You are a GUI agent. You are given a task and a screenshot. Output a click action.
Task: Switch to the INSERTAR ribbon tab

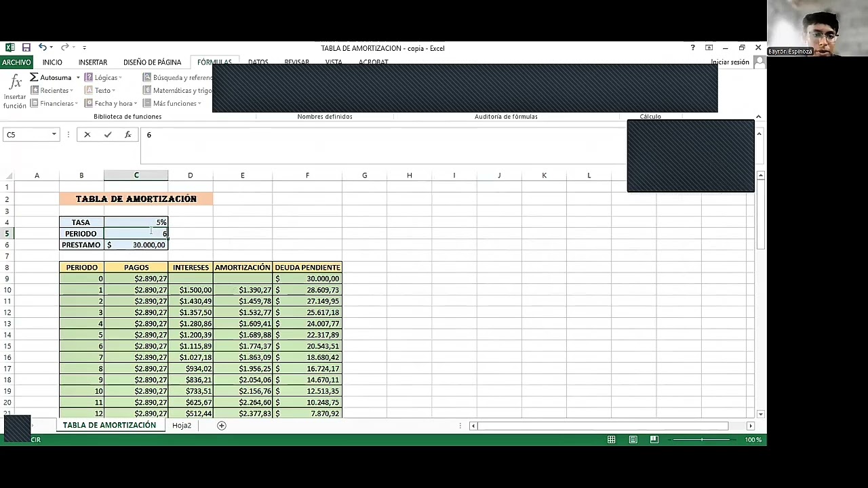coord(93,62)
